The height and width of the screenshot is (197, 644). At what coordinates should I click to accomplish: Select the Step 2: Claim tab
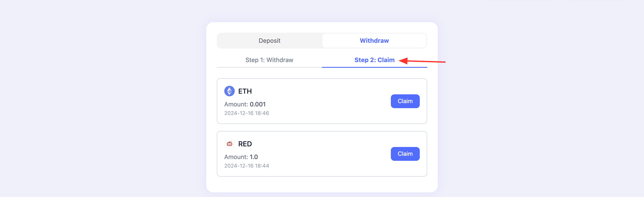coord(374,60)
